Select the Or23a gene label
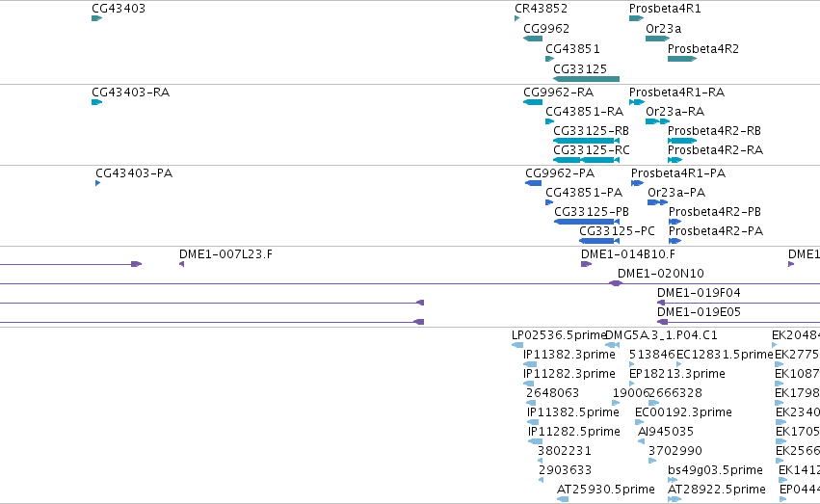 coord(663,29)
